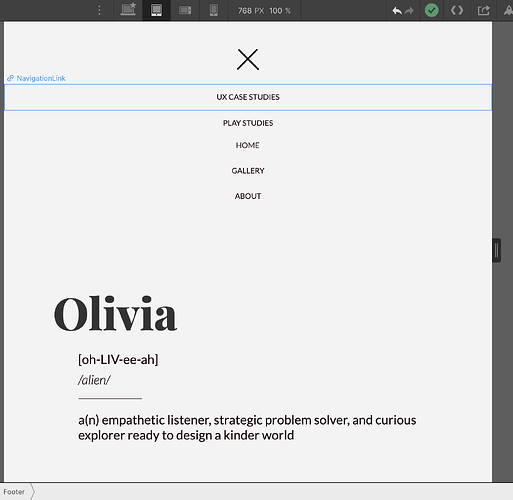The width and height of the screenshot is (513, 500).
Task: Select the UX CASE STUDIES nav link
Action: pos(248,97)
